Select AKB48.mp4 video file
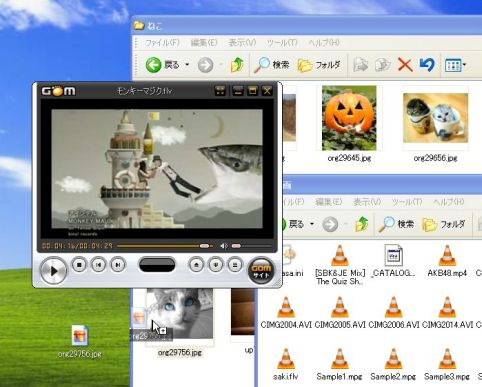This screenshot has height=387, width=482. point(447,261)
